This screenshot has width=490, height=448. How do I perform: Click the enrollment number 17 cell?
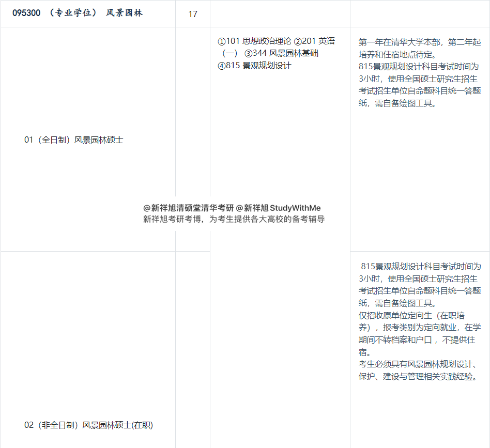[193, 14]
